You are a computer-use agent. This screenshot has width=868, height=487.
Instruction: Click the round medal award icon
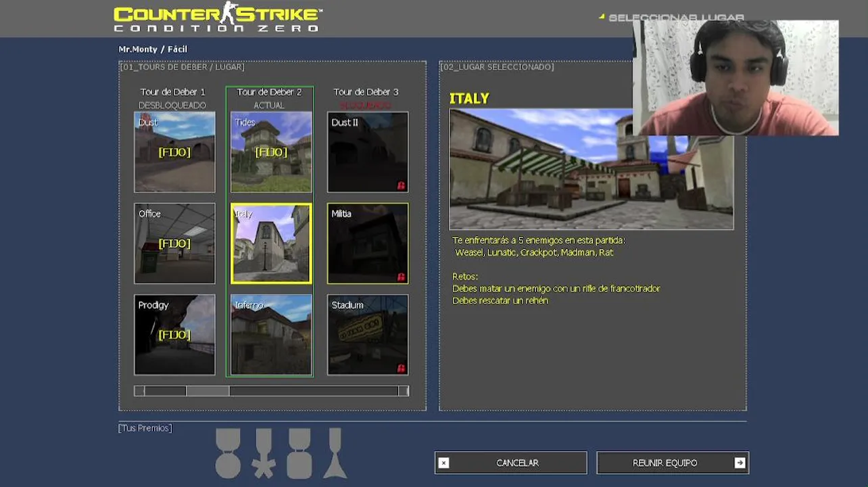228,453
